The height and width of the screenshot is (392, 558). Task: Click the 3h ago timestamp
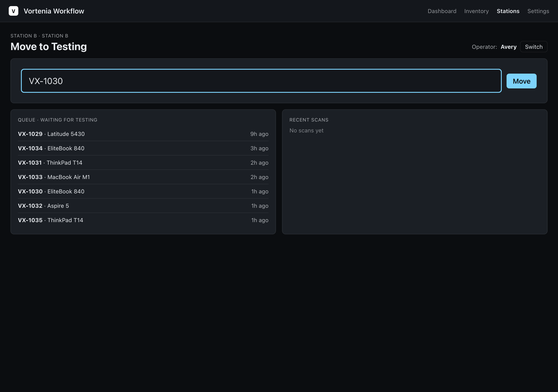point(259,148)
